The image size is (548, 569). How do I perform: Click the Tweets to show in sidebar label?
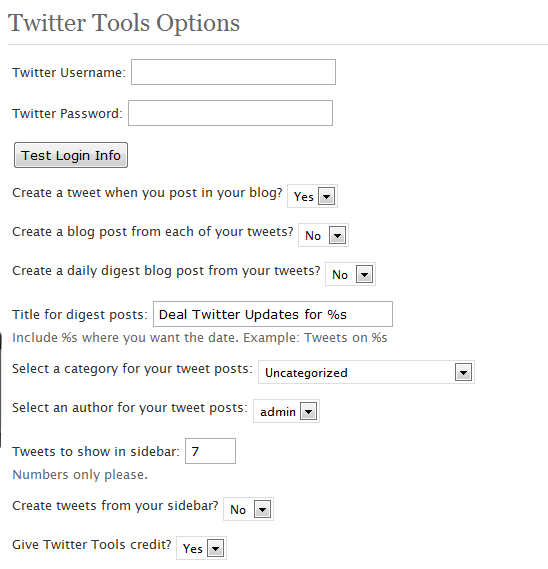coord(96,451)
